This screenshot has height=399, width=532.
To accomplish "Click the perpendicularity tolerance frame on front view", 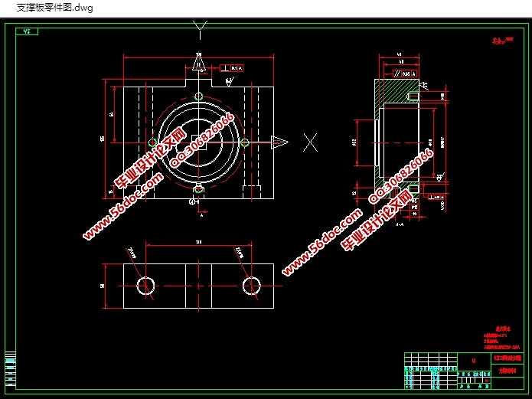I will 230,68.
